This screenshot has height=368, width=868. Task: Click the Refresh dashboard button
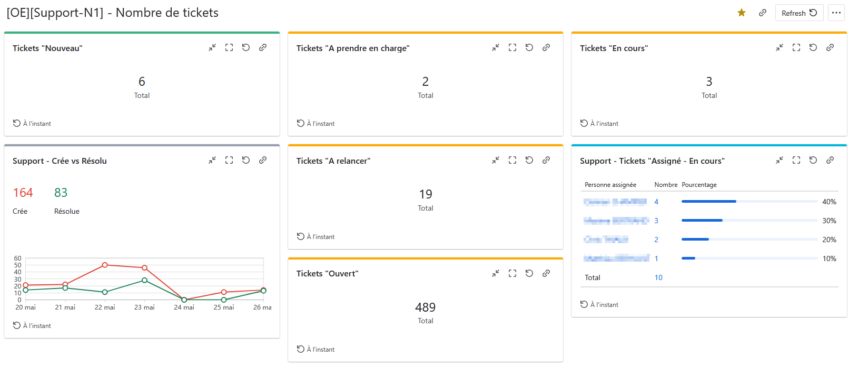pyautogui.click(x=799, y=13)
